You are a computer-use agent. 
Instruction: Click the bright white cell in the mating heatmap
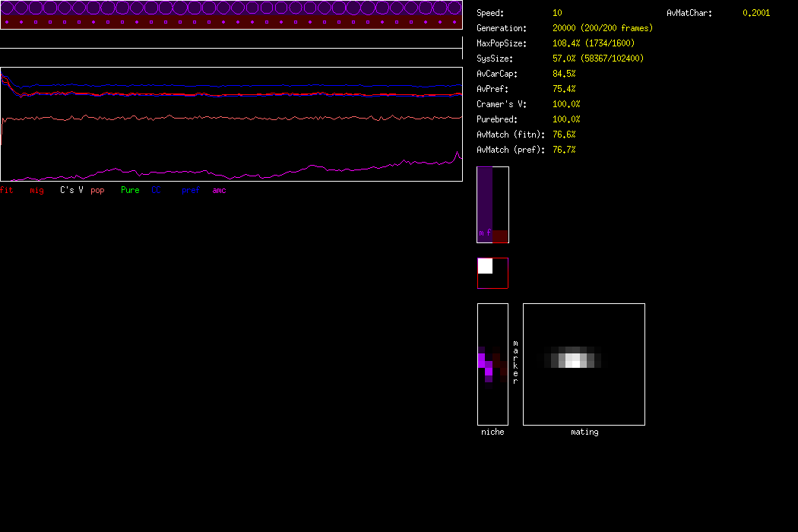pyautogui.click(x=575, y=359)
